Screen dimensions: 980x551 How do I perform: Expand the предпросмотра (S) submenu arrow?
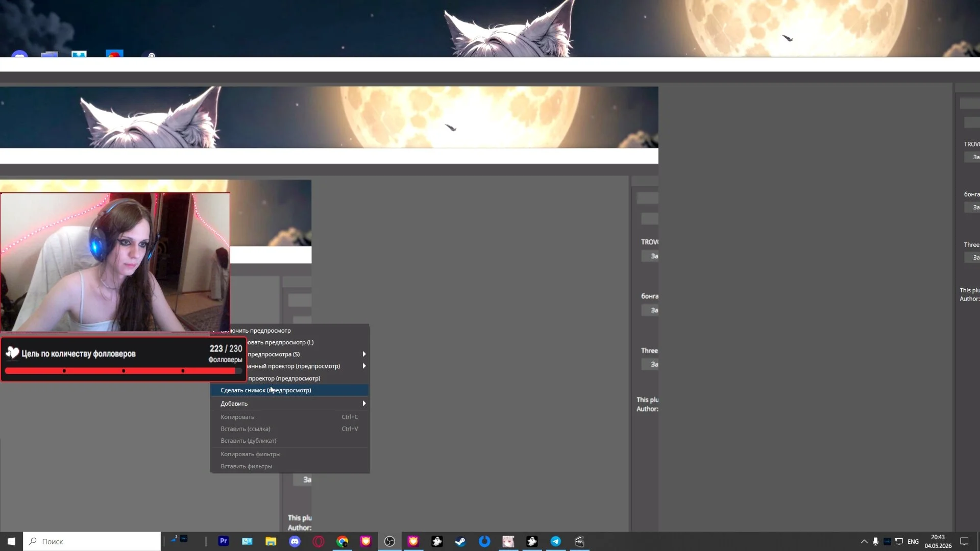pyautogui.click(x=364, y=354)
